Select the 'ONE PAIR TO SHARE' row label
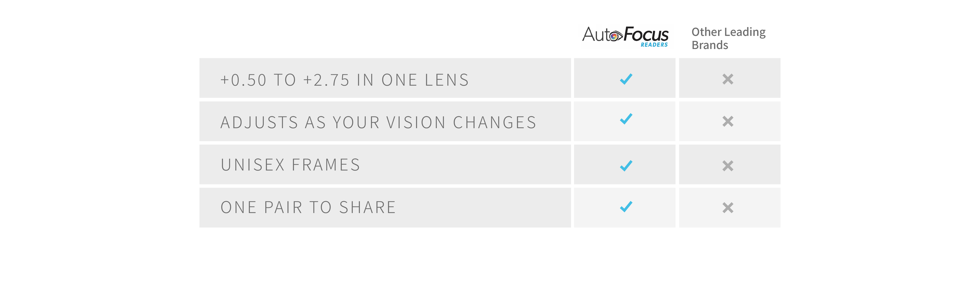Image resolution: width=980 pixels, height=302 pixels. click(x=309, y=207)
